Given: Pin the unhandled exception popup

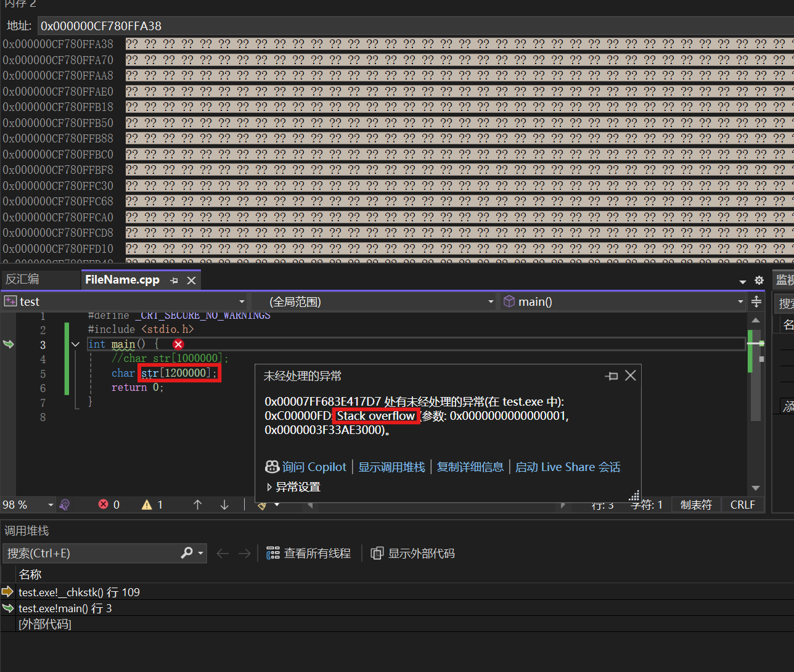Looking at the screenshot, I should pyautogui.click(x=612, y=376).
